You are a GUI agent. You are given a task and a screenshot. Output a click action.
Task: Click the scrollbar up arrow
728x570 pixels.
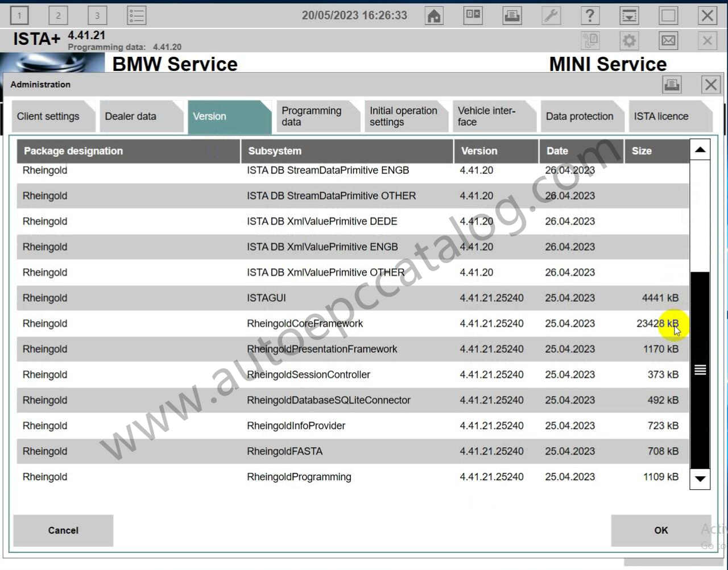[x=700, y=149]
